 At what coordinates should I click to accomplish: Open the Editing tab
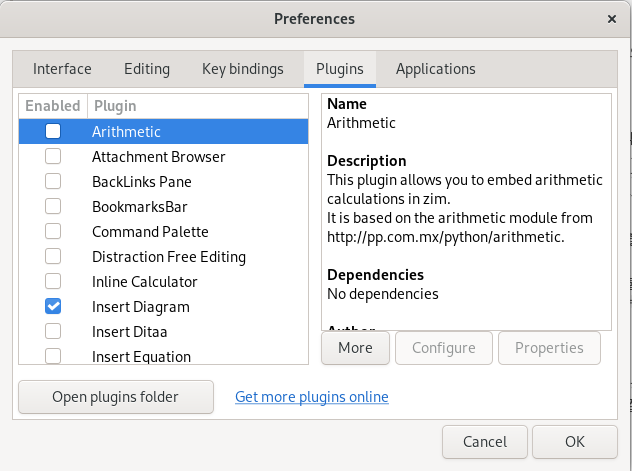(147, 69)
